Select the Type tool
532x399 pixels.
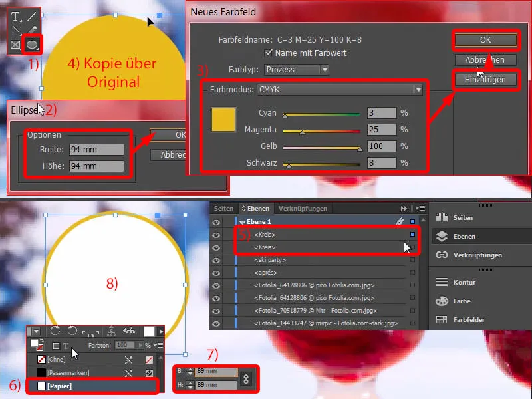pos(16,17)
